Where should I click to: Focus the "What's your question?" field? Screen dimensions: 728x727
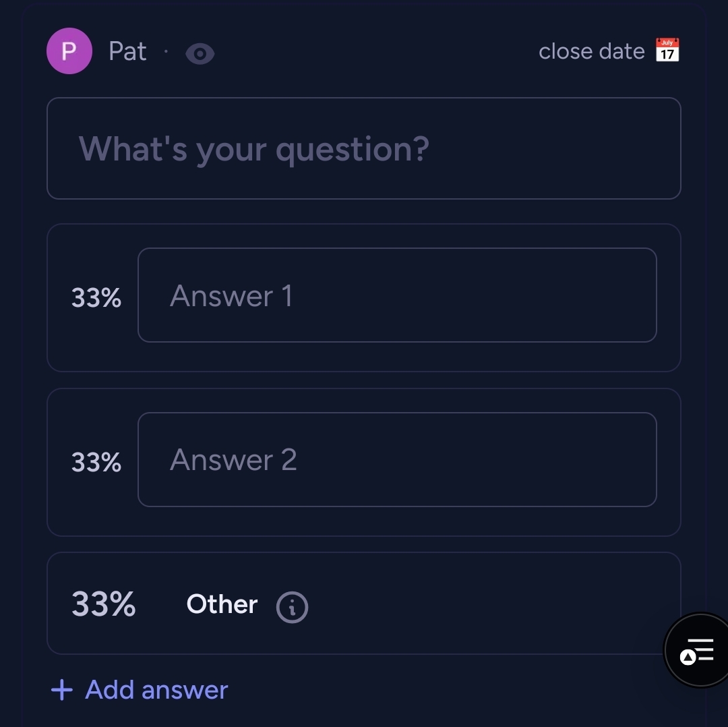coord(363,148)
